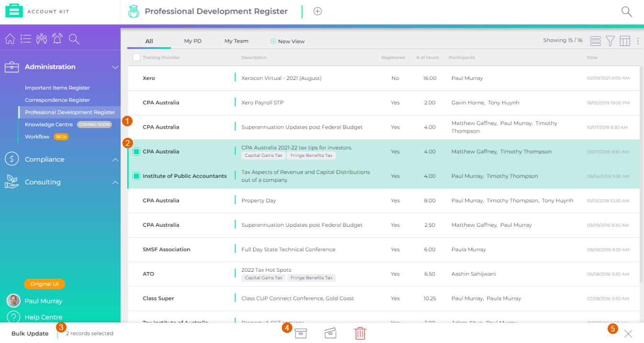The image size is (644, 343).
Task: Add a new record with the plus icon
Action: 317,11
